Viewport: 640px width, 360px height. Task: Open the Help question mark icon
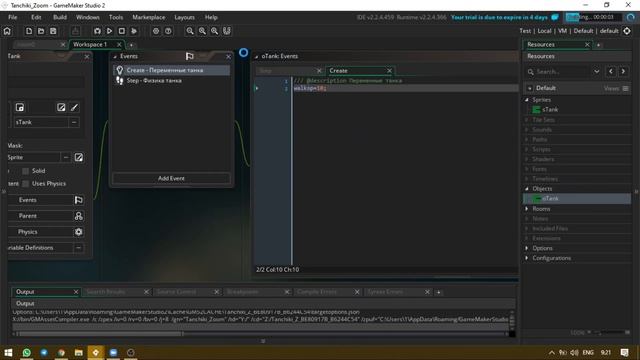(x=168, y=31)
